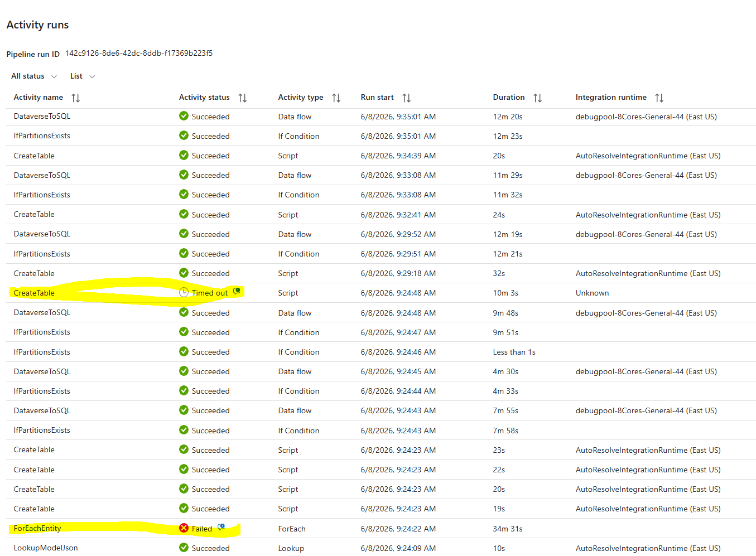Open the All status filter dropdown

tap(34, 76)
